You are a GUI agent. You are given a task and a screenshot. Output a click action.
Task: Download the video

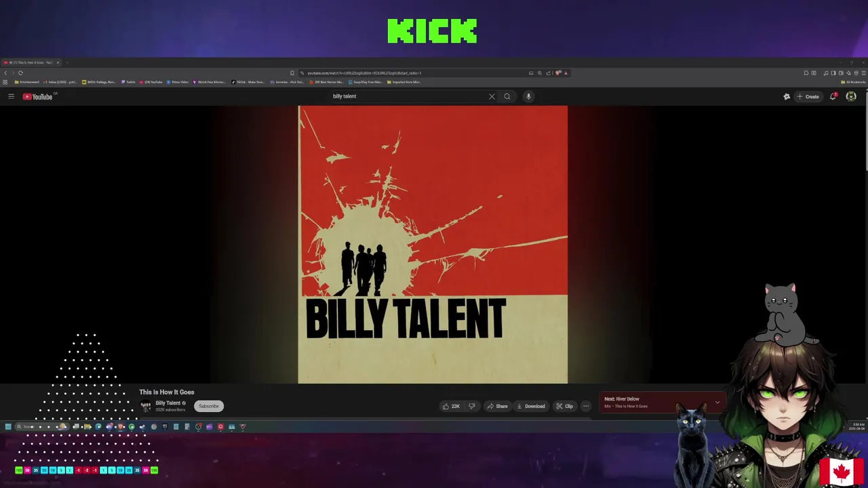530,406
